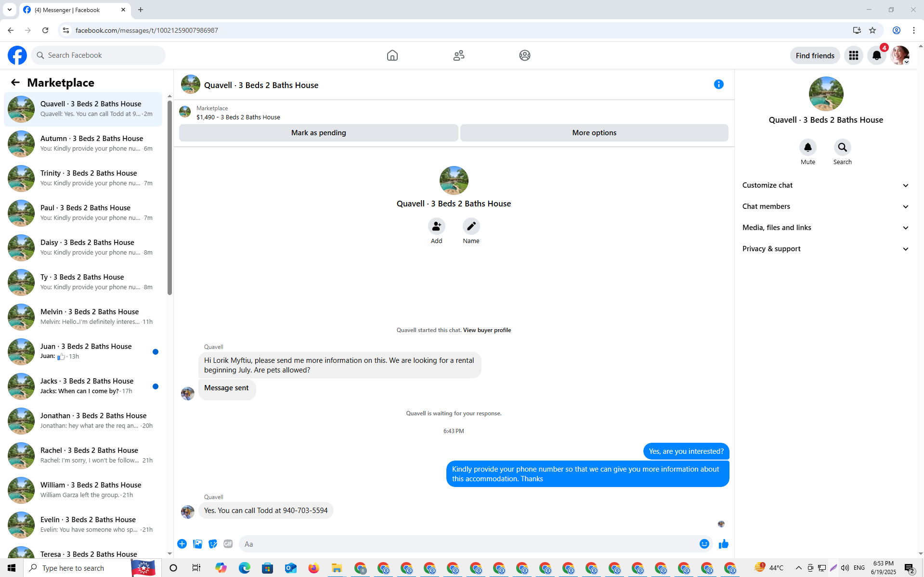The width and height of the screenshot is (924, 577).
Task: Open Microsoft Edge from the taskbar
Action: [x=245, y=568]
